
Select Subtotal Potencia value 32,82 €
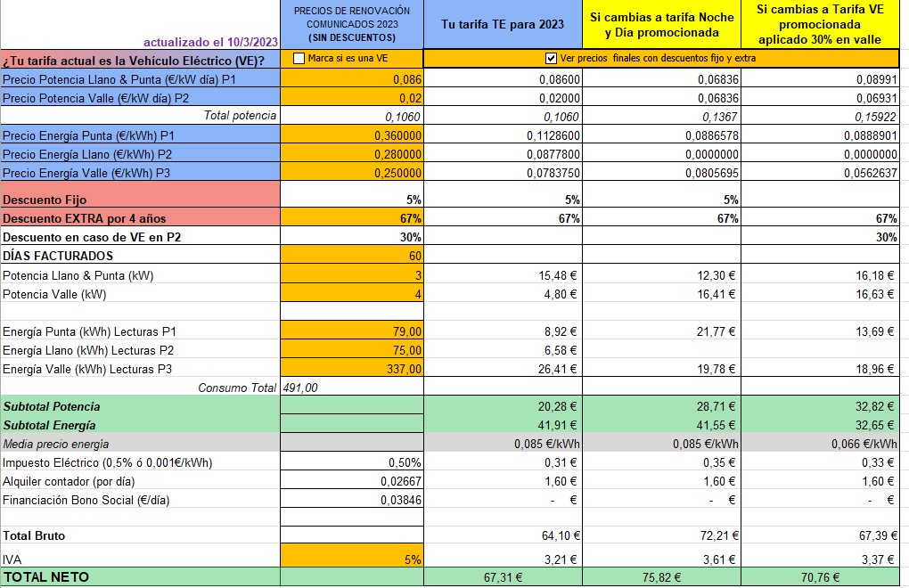[x=874, y=406]
